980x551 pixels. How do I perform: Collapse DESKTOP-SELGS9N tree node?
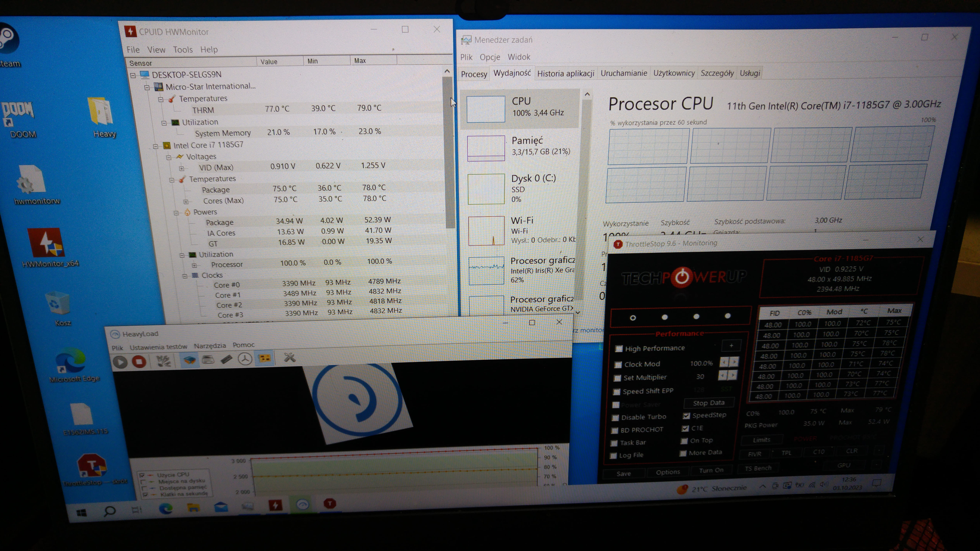[x=133, y=76]
